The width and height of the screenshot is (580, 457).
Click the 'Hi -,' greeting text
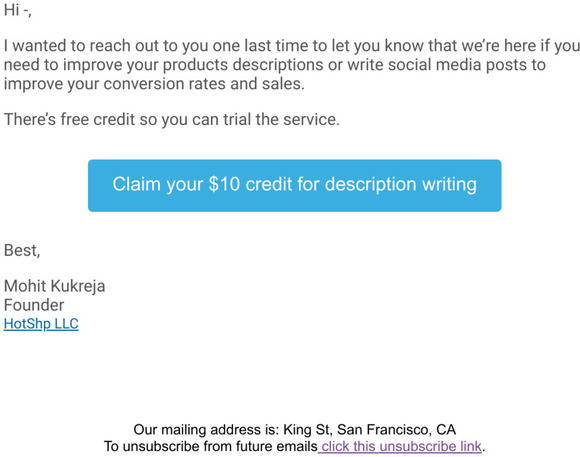tap(17, 10)
